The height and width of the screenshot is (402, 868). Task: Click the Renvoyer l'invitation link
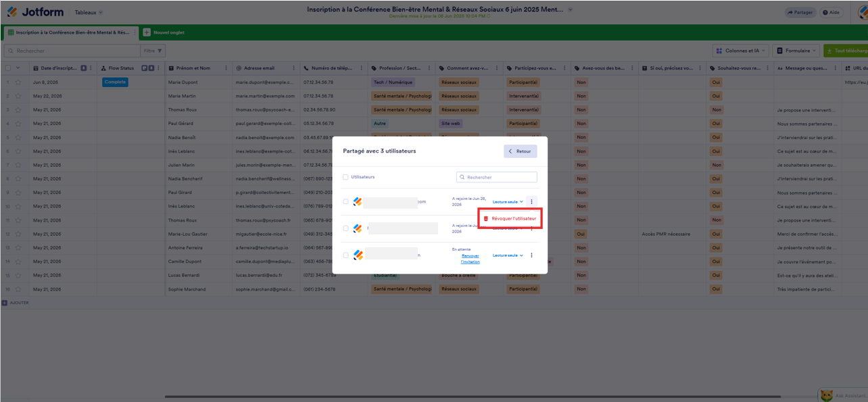tap(471, 258)
